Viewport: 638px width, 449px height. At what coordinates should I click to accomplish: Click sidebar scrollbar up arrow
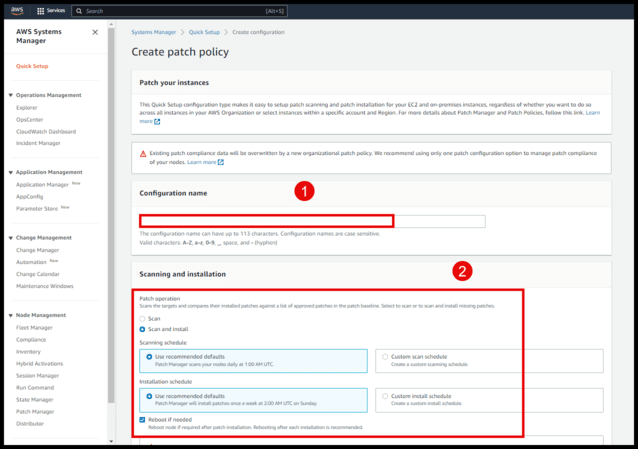click(111, 24)
